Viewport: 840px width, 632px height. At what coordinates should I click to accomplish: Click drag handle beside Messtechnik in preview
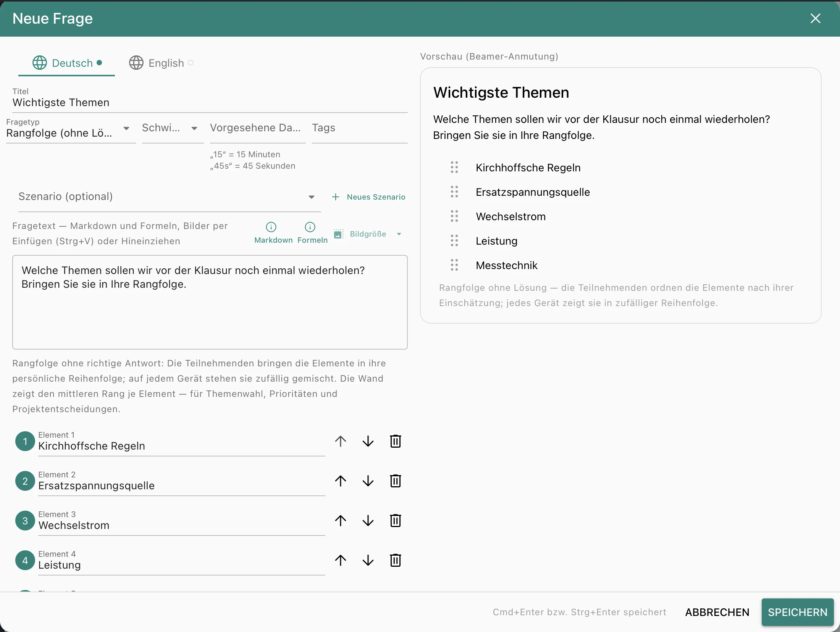point(454,265)
